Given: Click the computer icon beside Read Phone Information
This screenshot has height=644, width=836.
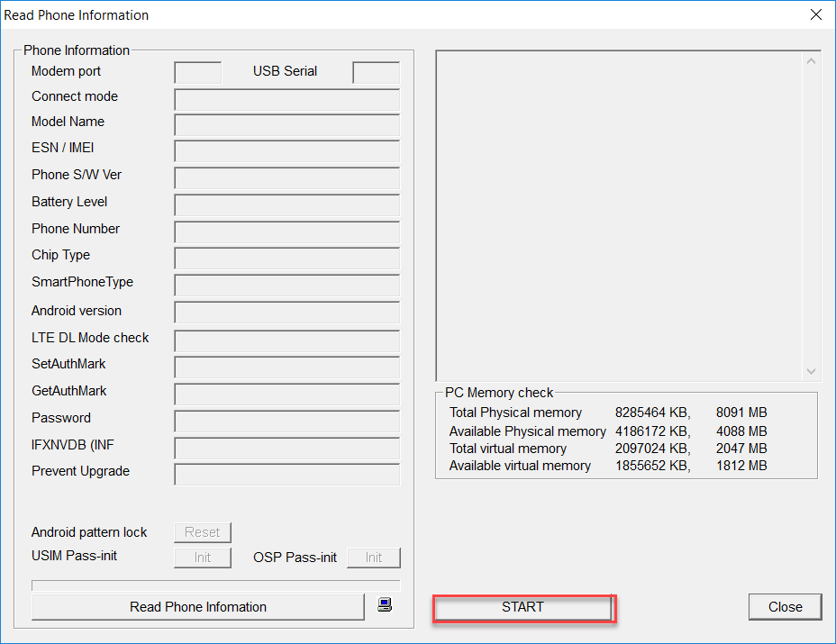Looking at the screenshot, I should tap(385, 605).
